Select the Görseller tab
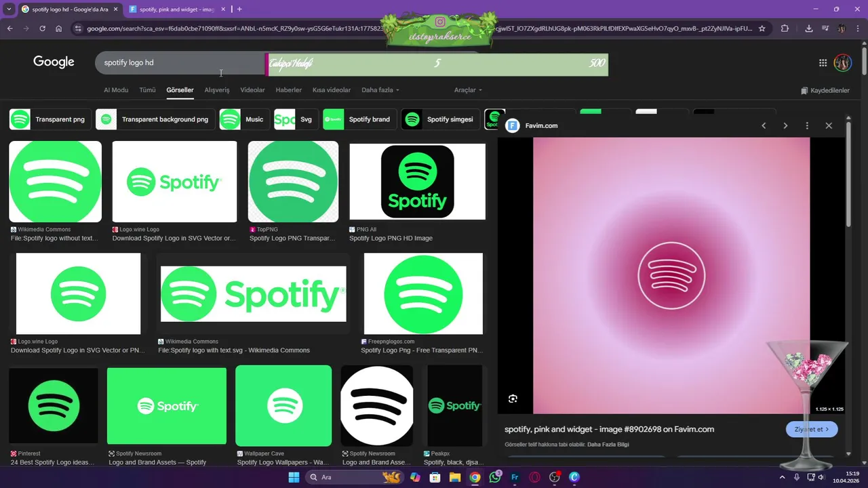The height and width of the screenshot is (488, 868). click(180, 89)
